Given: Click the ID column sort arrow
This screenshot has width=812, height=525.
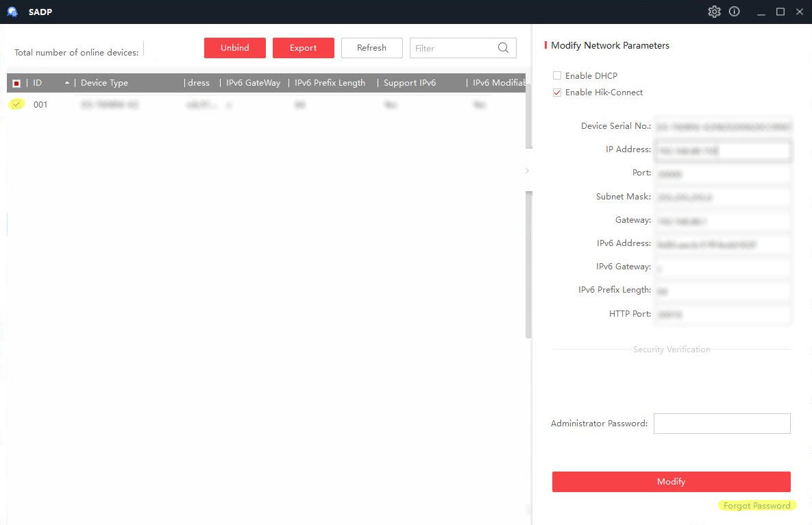Looking at the screenshot, I should tap(67, 83).
